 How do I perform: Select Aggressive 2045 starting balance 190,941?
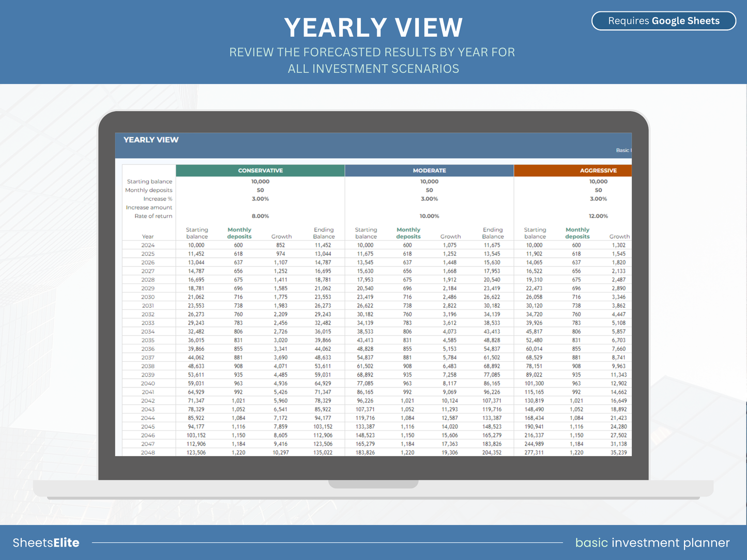click(x=534, y=427)
